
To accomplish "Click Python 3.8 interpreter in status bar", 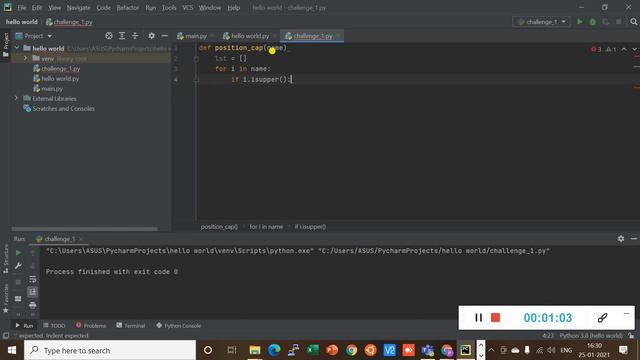I will point(591,336).
